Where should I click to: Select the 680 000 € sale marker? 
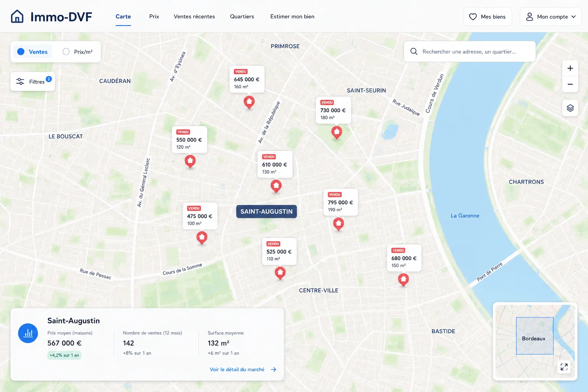403,280
